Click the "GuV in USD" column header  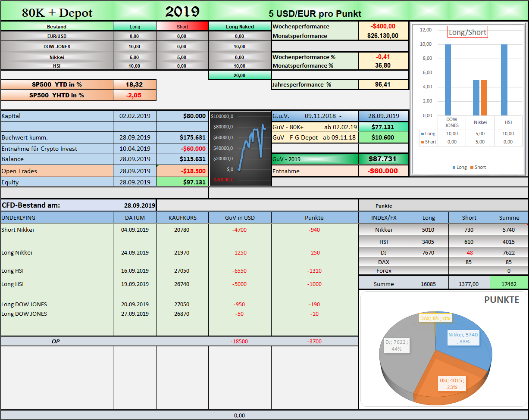240,218
